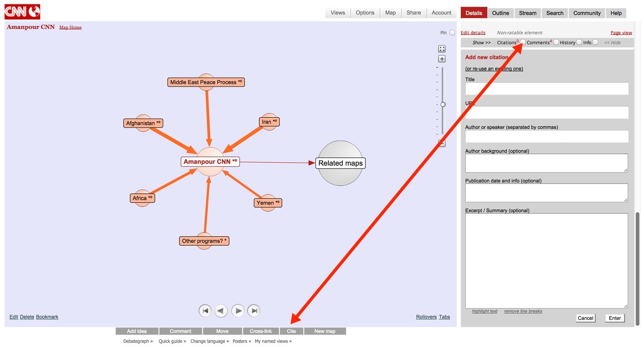Zoom in with the plus icon
Image resolution: width=644 pixels, height=347 pixels.
click(442, 59)
